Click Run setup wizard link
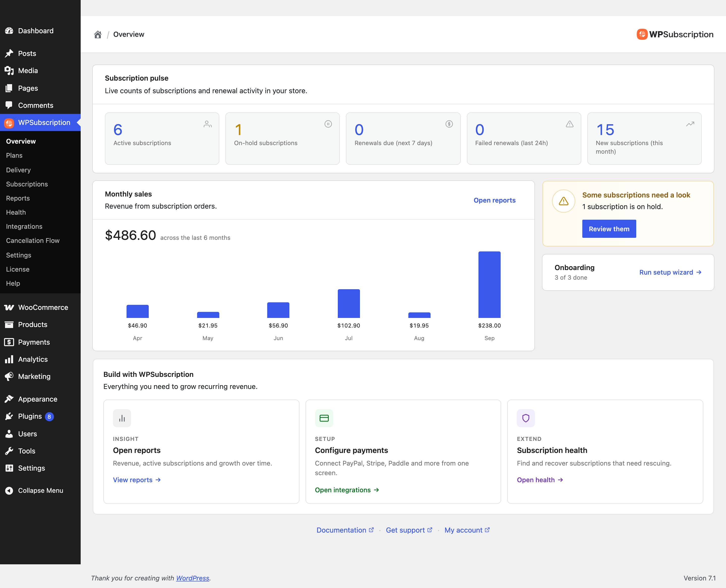 click(x=670, y=272)
